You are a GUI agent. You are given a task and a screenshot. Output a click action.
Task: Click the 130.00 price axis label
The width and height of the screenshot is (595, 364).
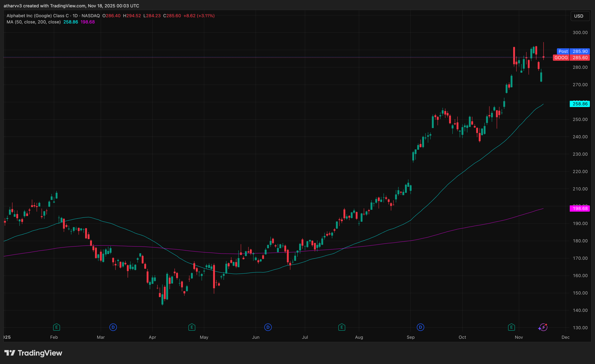coord(580,328)
